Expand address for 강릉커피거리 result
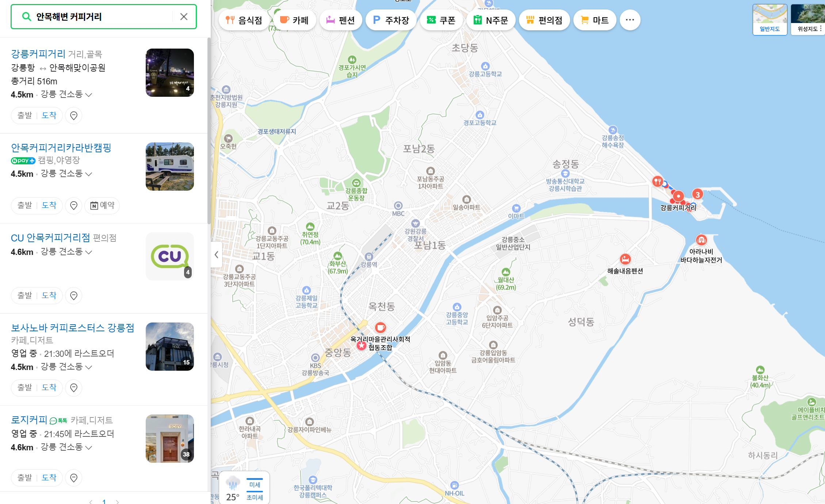Viewport: 825px width, 504px height. click(88, 95)
